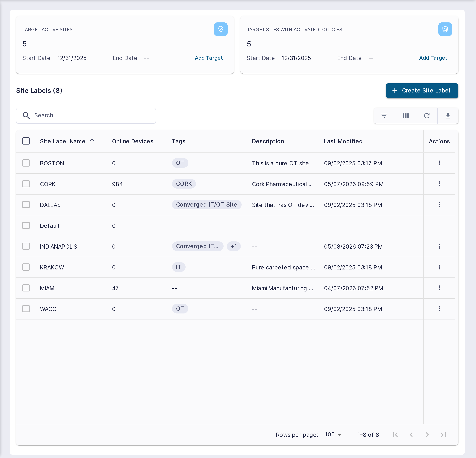Open the table filter icon
Screen dimensions: 476x458
384,116
